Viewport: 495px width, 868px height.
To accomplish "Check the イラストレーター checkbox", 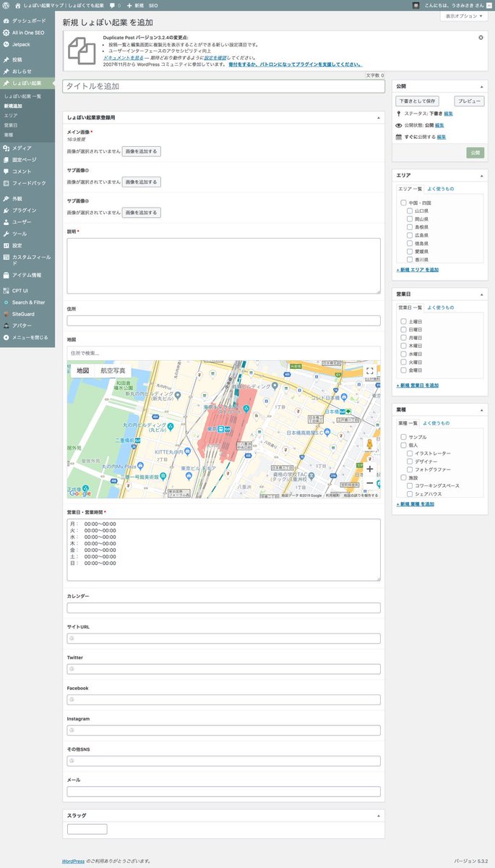I will click(x=410, y=454).
